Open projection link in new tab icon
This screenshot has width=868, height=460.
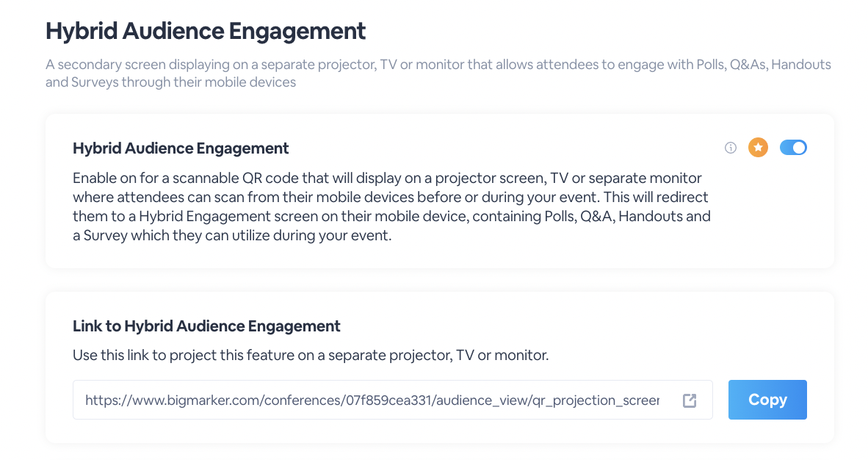point(689,400)
